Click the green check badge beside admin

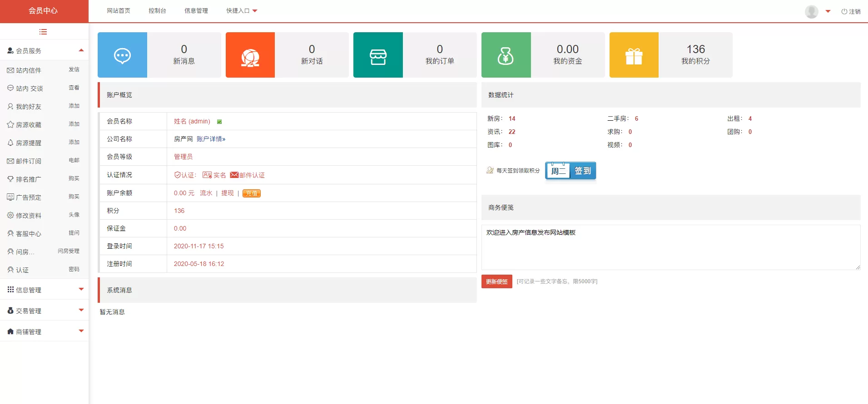219,122
